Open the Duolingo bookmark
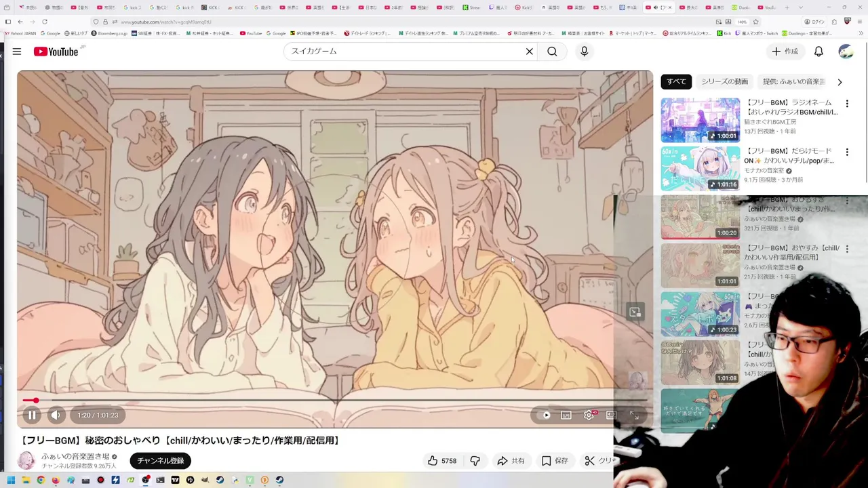Image resolution: width=868 pixels, height=488 pixels. pos(807,33)
